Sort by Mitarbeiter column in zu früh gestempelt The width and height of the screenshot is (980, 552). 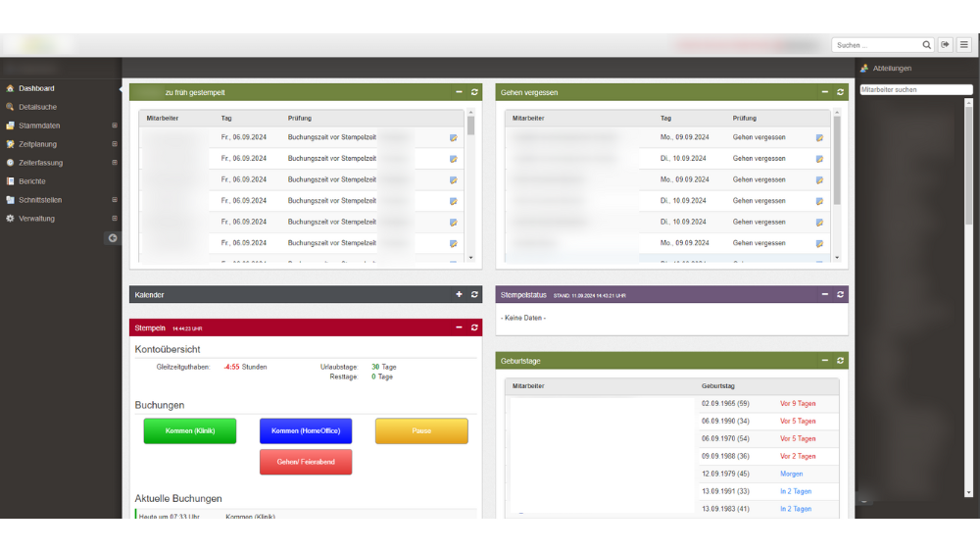pos(163,119)
